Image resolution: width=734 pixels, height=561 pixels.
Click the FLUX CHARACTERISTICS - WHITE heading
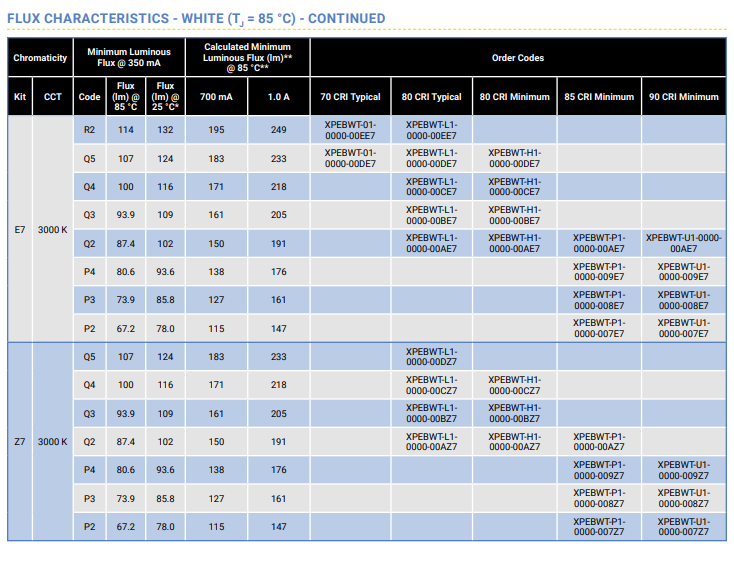click(x=196, y=19)
